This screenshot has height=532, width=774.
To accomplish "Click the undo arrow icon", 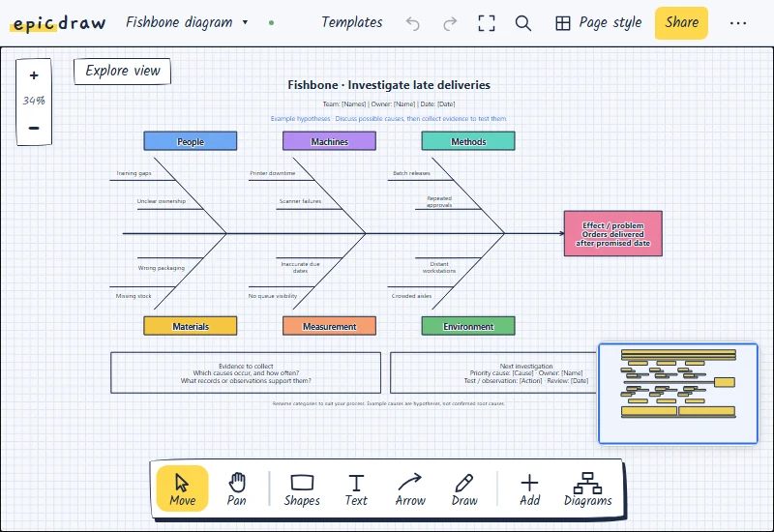I will [413, 23].
